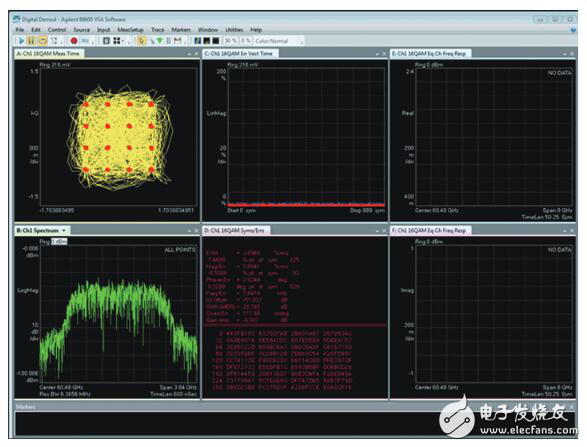This screenshot has height=447, width=587.
Task: Click the grid trace layout icon
Action: click(117, 41)
